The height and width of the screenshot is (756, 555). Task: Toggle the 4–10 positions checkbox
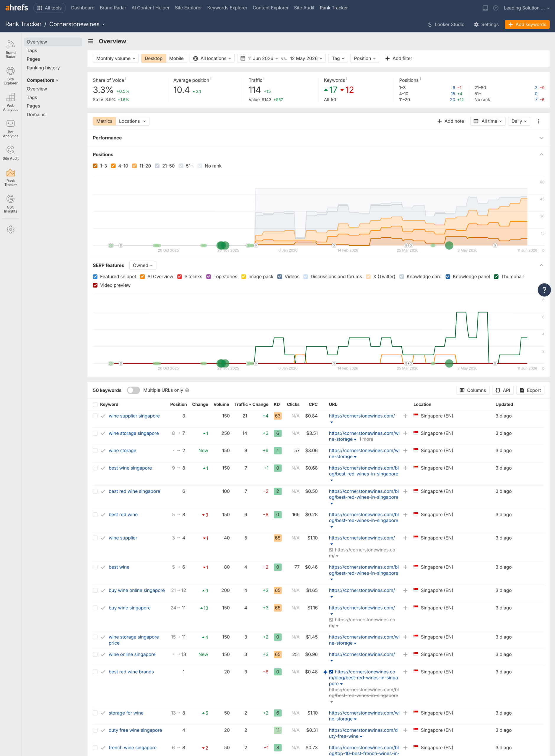[x=113, y=166]
